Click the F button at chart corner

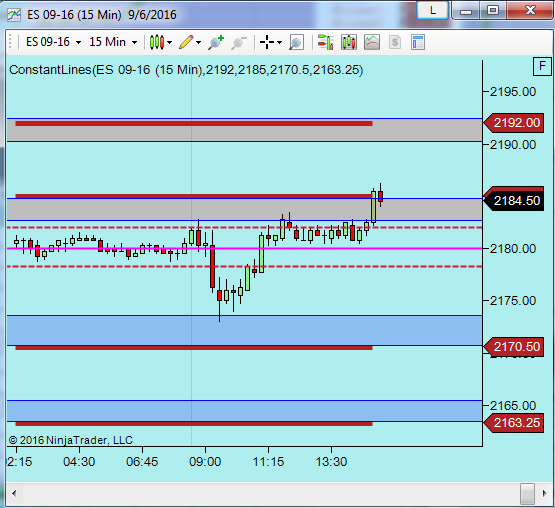(542, 66)
